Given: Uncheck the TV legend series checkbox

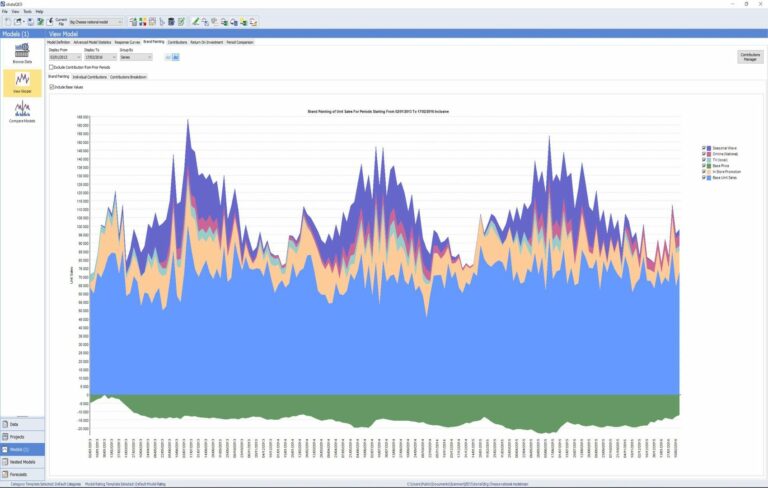Looking at the screenshot, I should (x=704, y=160).
